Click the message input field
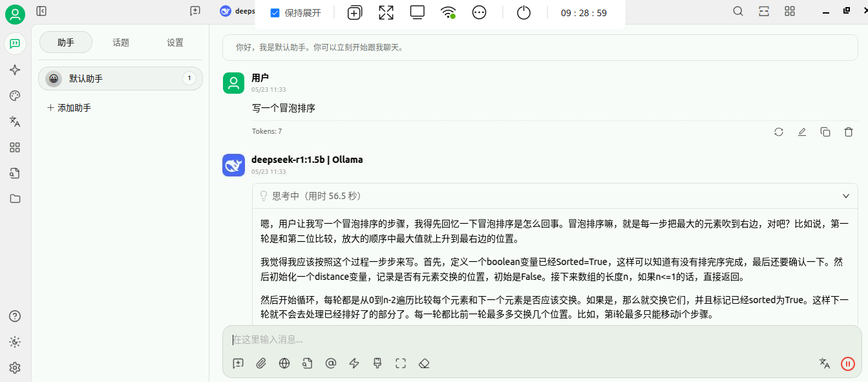The image size is (868, 382). click(452, 339)
